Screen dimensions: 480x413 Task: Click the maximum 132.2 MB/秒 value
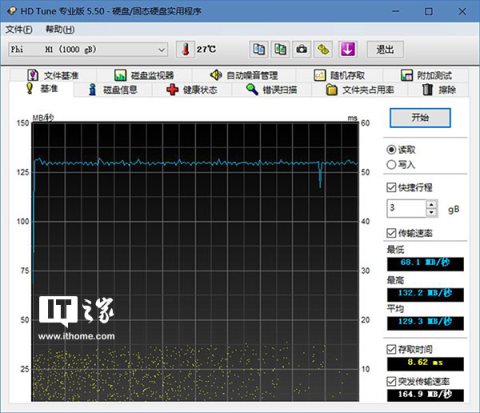425,295
